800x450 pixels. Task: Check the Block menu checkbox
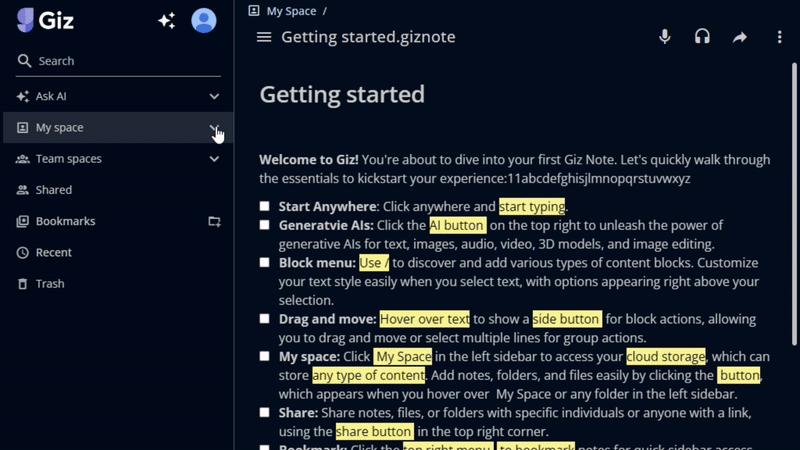(264, 262)
